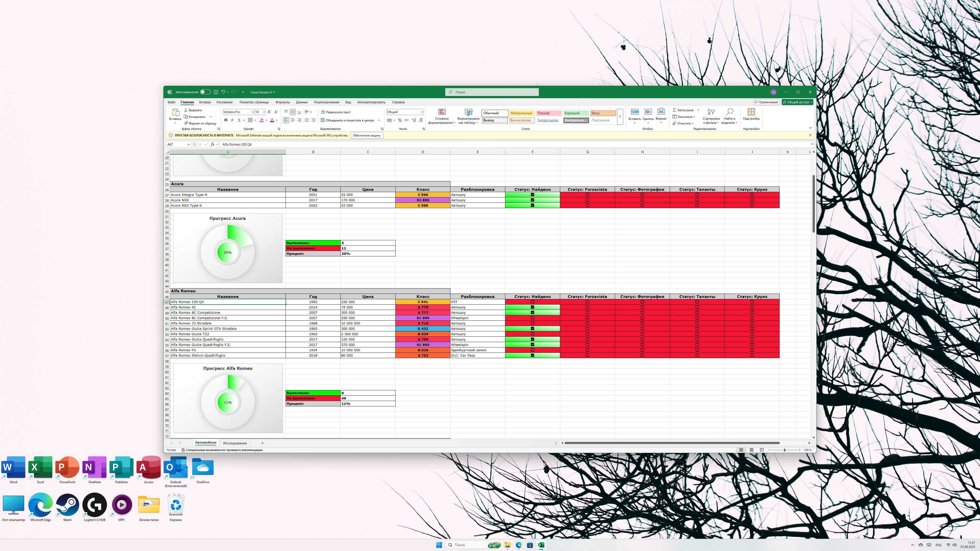Click the Обеспечьте защиту button
The image size is (980, 551).
[x=366, y=135]
